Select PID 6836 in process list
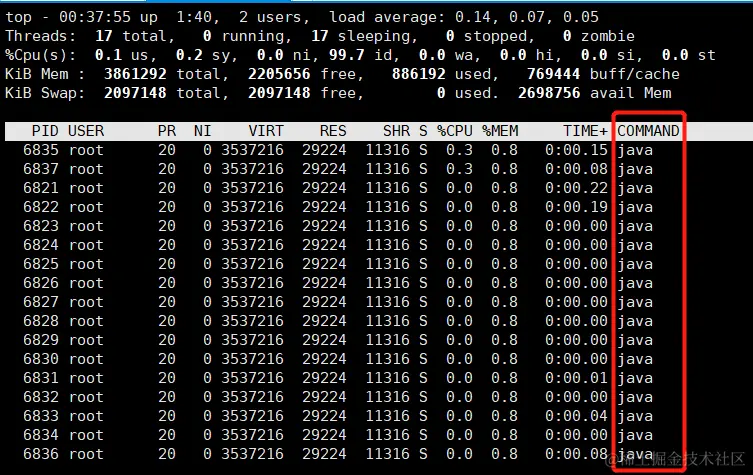The height and width of the screenshot is (475, 753). [41, 454]
